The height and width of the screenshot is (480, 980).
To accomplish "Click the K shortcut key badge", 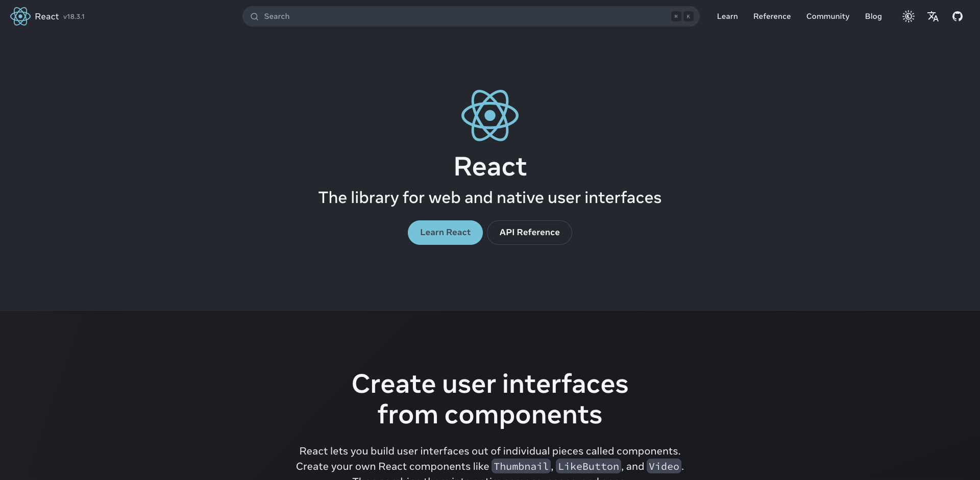I will (x=688, y=16).
